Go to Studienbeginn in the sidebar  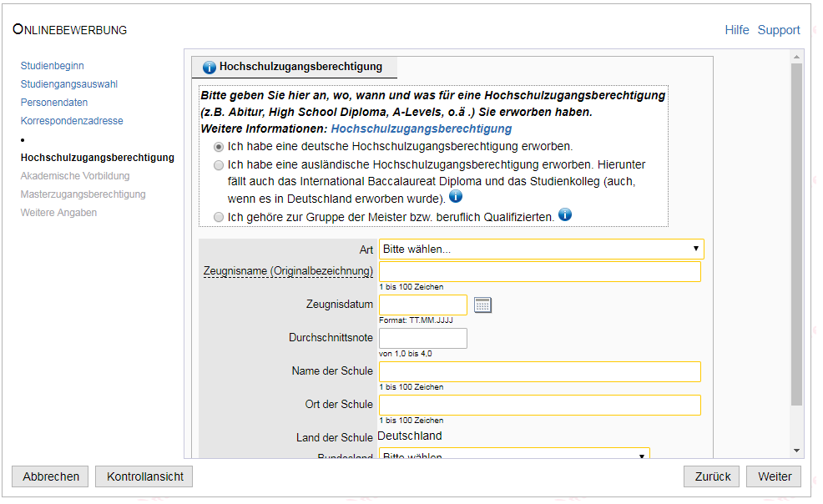click(x=52, y=66)
